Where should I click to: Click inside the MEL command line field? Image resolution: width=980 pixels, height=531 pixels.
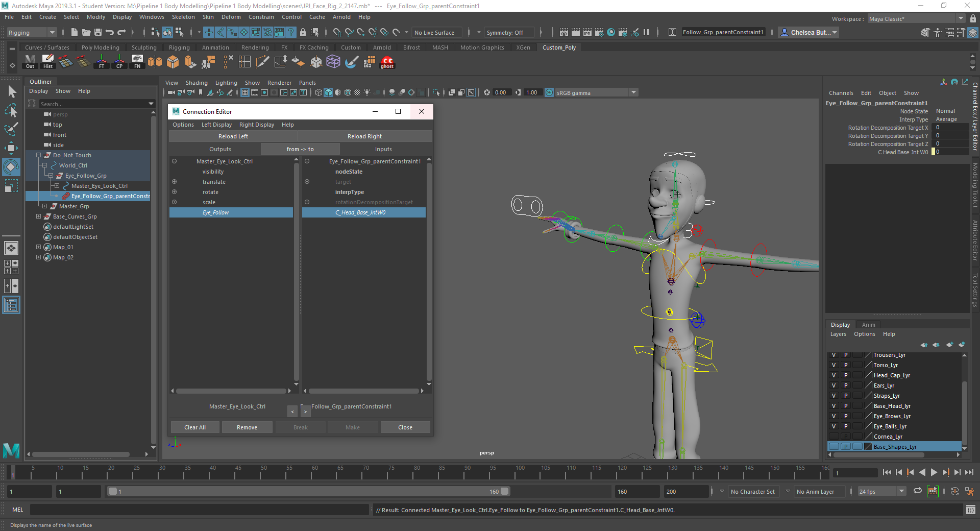[x=199, y=510]
